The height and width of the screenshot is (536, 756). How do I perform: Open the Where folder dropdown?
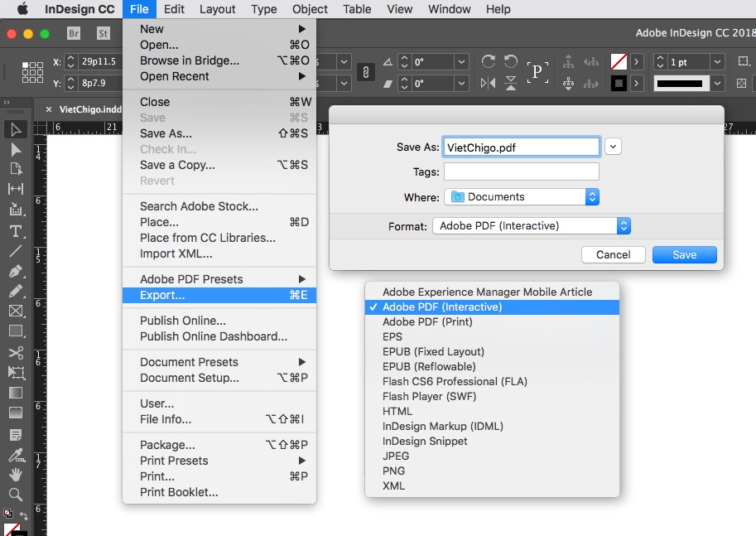[x=592, y=197]
